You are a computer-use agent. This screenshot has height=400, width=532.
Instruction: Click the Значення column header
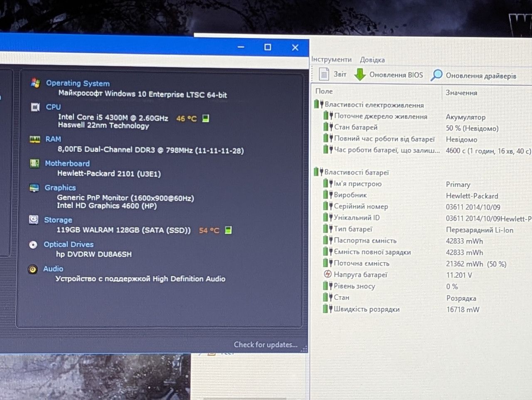point(461,93)
